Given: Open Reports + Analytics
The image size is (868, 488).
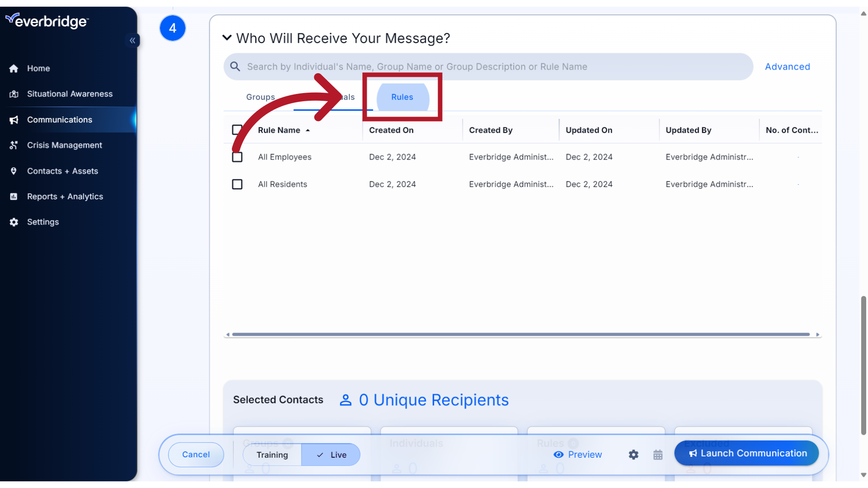Looking at the screenshot, I should point(64,196).
